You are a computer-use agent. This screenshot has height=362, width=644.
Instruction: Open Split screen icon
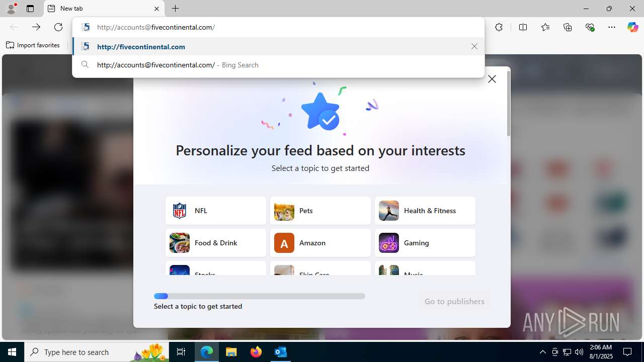click(x=523, y=27)
